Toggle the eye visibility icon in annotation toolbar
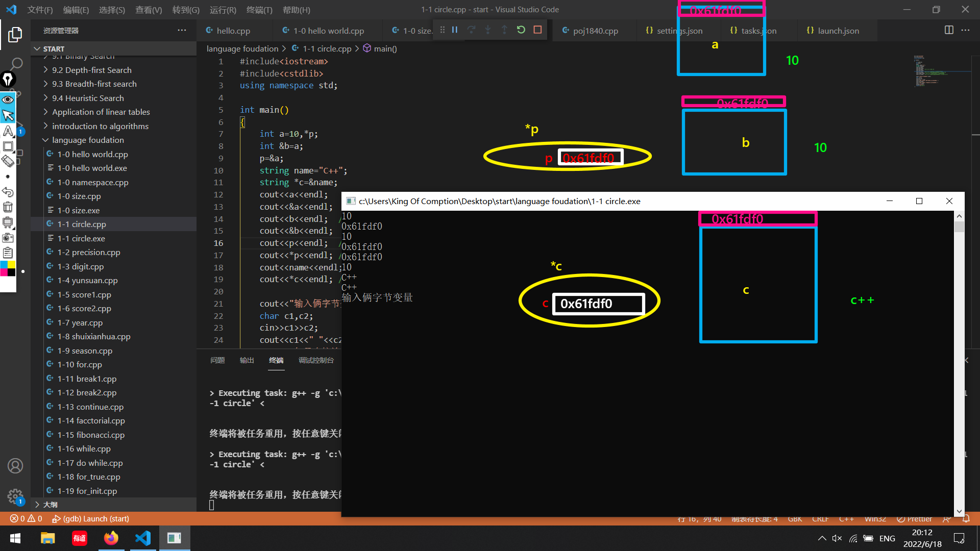This screenshot has width=980, height=551. click(x=8, y=99)
